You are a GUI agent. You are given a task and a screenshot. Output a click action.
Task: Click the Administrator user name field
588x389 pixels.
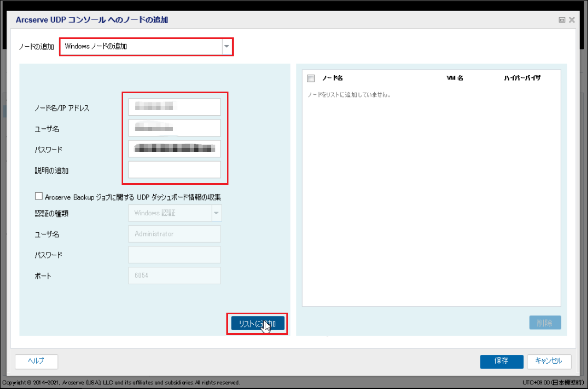(174, 234)
